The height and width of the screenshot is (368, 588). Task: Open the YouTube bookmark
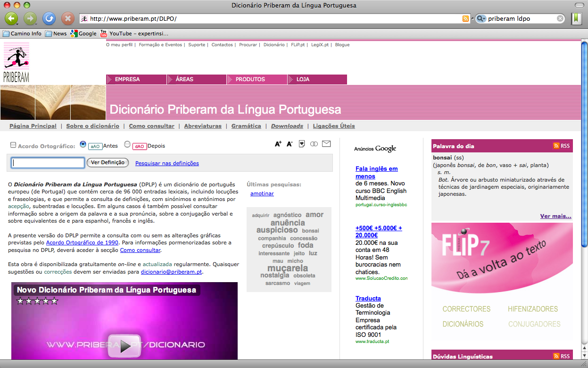tap(134, 33)
